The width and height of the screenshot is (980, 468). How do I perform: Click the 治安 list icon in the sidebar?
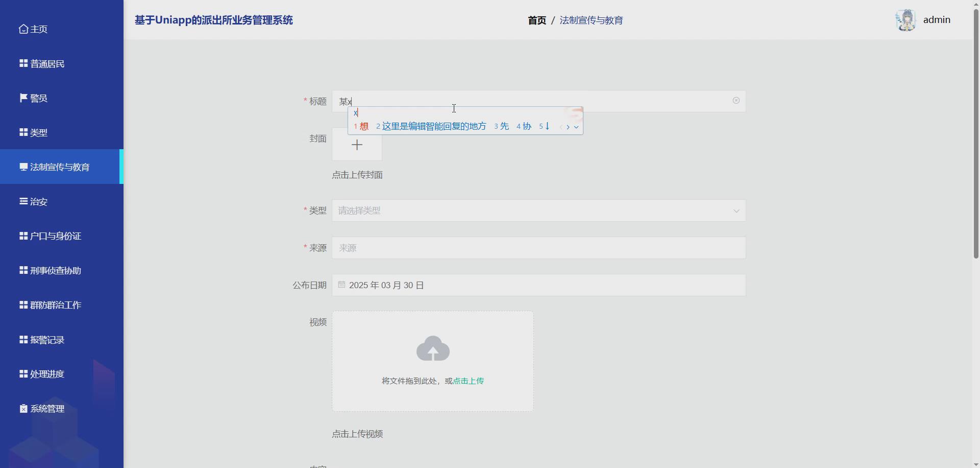22,201
